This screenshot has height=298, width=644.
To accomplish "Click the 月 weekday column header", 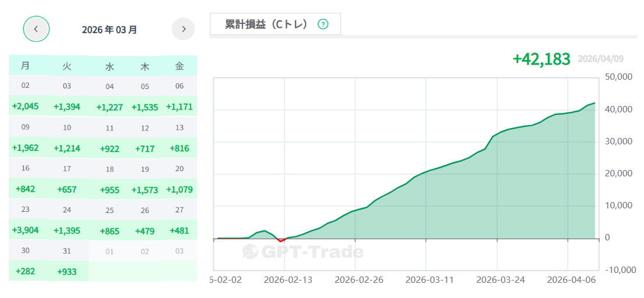I will 25,65.
